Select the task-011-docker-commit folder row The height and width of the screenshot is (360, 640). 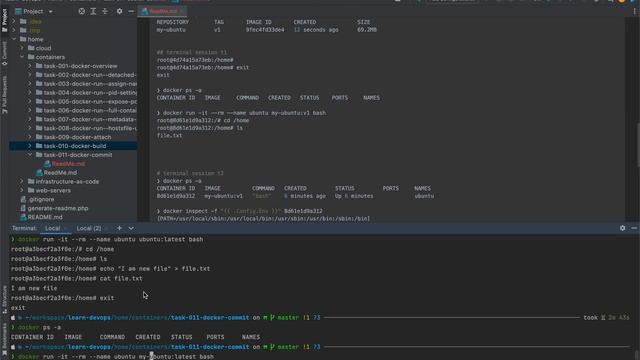point(73,155)
